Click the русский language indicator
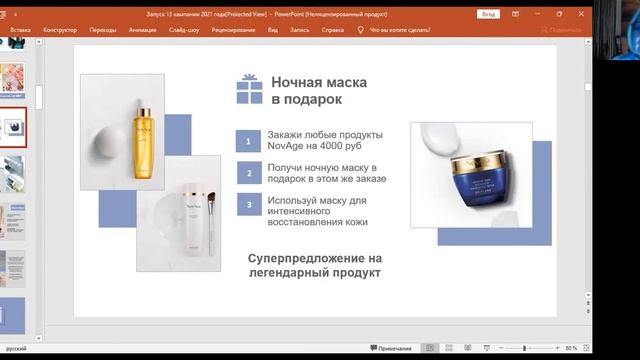The image size is (640, 360). [x=16, y=349]
